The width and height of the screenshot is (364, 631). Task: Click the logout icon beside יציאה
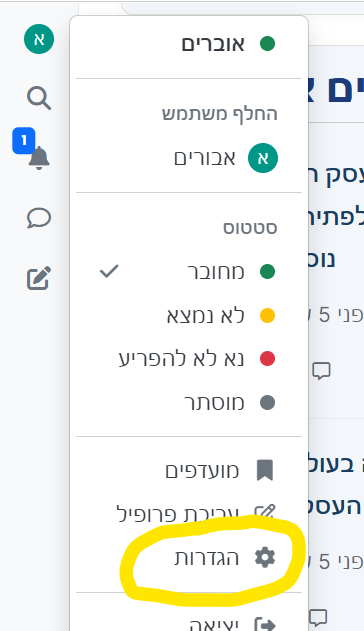(x=265, y=625)
